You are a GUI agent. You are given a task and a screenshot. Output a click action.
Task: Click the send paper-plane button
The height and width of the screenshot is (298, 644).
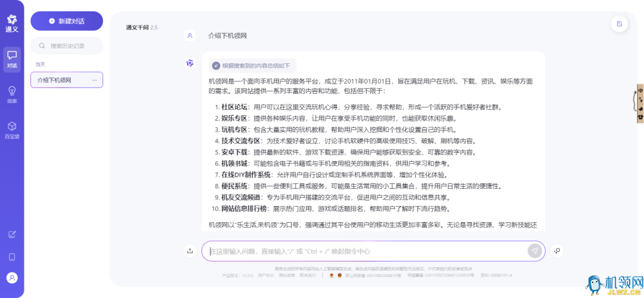(x=535, y=251)
